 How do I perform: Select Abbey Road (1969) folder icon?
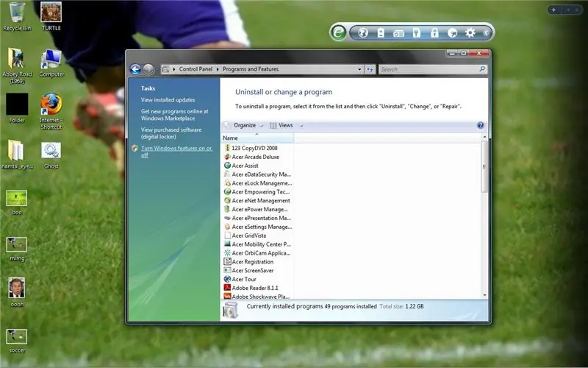tap(17, 66)
